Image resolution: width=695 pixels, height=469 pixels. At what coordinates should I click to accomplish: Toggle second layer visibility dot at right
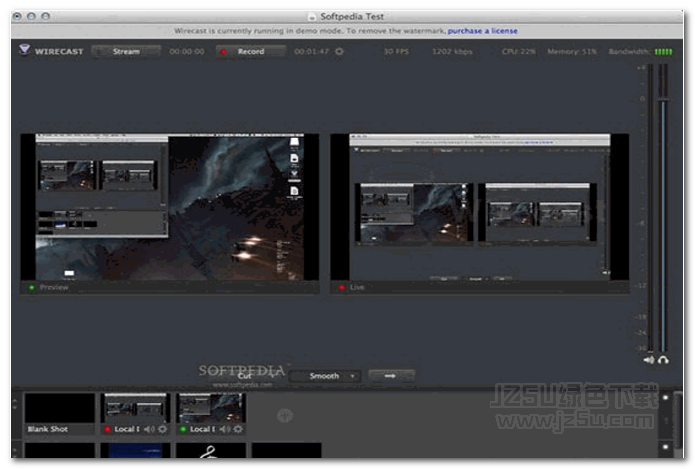pyautogui.click(x=665, y=447)
